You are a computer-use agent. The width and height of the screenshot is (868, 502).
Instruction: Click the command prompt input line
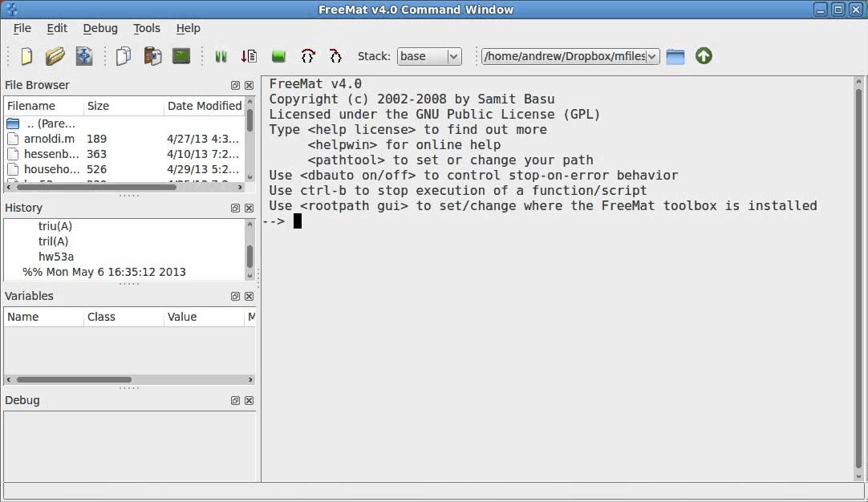(558, 221)
